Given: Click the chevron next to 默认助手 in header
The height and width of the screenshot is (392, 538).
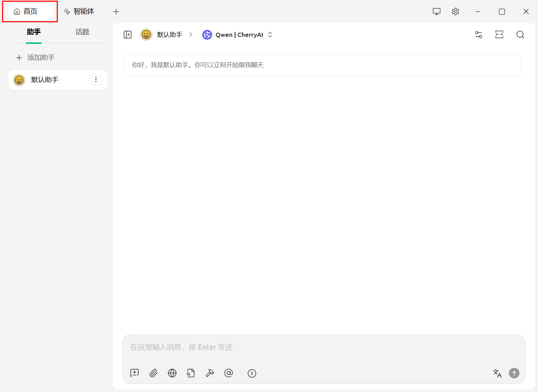Looking at the screenshot, I should pos(191,34).
